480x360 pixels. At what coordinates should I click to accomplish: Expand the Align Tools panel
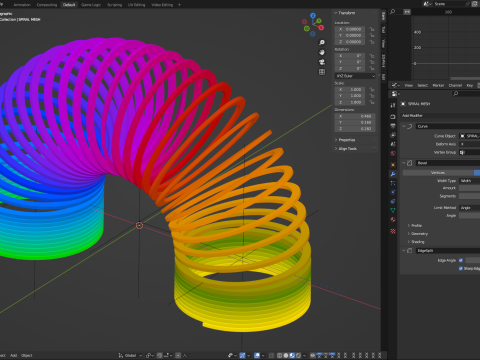[336, 149]
